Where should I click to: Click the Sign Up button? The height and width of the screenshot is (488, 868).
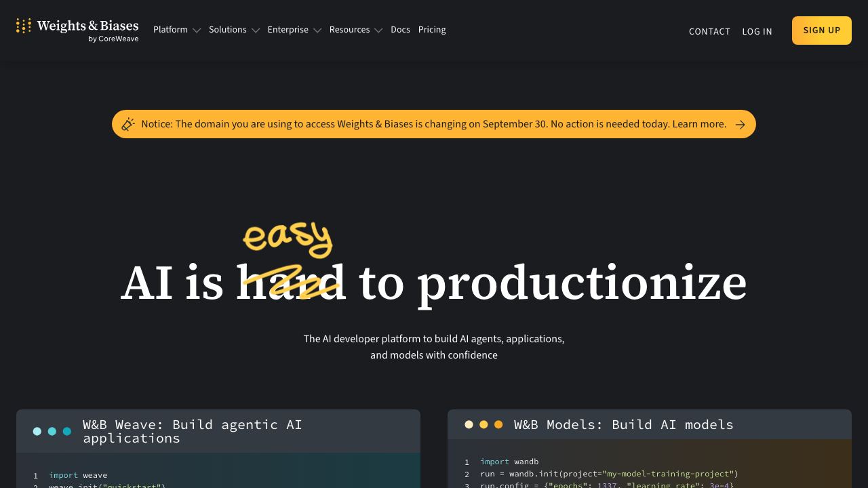pos(822,30)
